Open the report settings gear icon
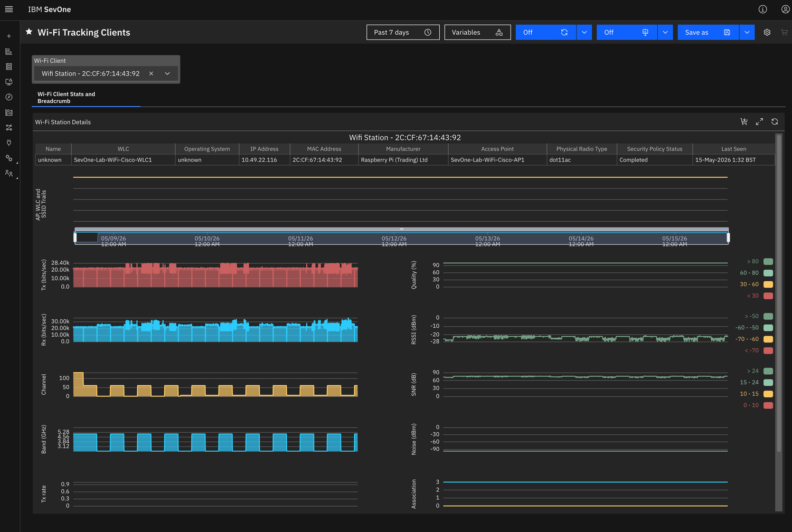This screenshot has height=532, width=792. tap(767, 32)
